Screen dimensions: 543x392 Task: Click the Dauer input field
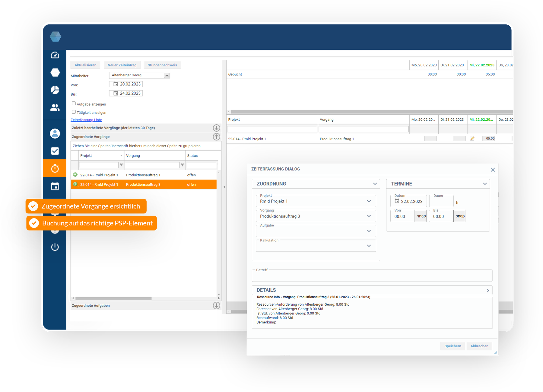click(x=441, y=201)
